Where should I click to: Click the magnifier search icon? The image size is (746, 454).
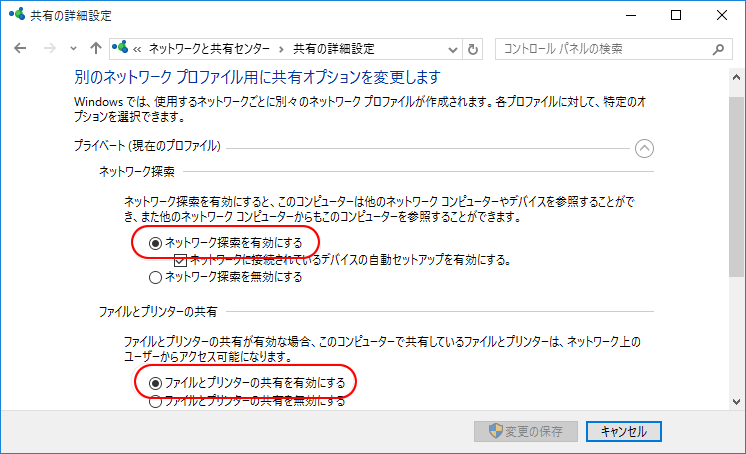tap(718, 49)
